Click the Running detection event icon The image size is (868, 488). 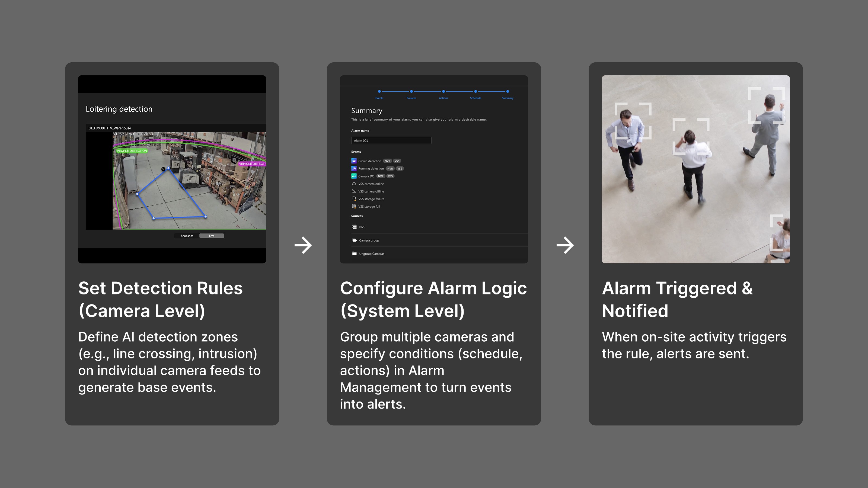(354, 168)
